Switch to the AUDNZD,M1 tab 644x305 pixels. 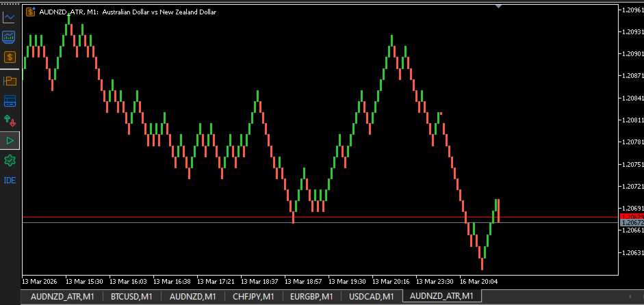[192, 296]
